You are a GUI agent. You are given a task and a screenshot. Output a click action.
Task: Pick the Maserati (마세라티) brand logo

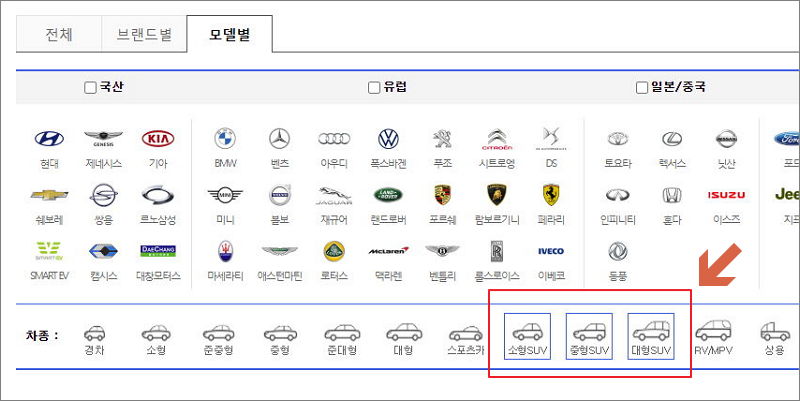[225, 251]
